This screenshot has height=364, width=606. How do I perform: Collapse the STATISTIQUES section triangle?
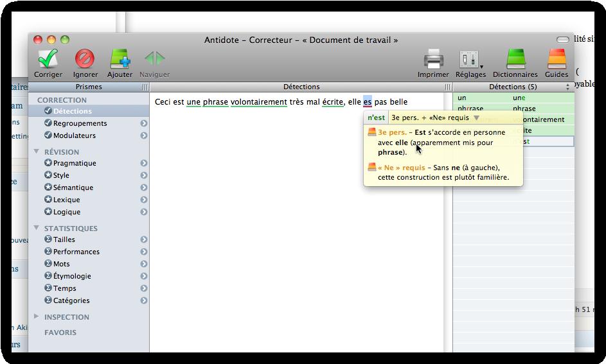point(36,228)
